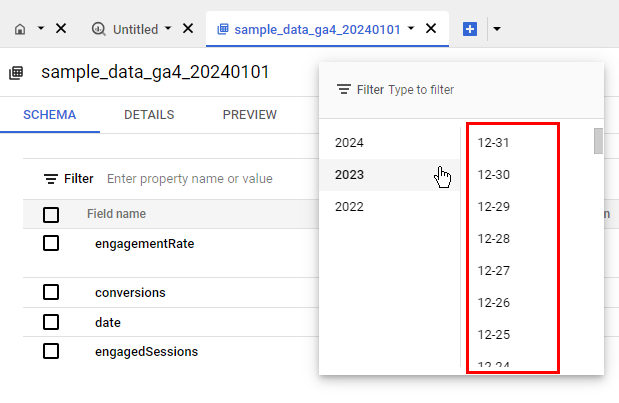The width and height of the screenshot is (619, 403).
Task: Close the sample_data_ga4_20240101 tab
Action: (431, 29)
